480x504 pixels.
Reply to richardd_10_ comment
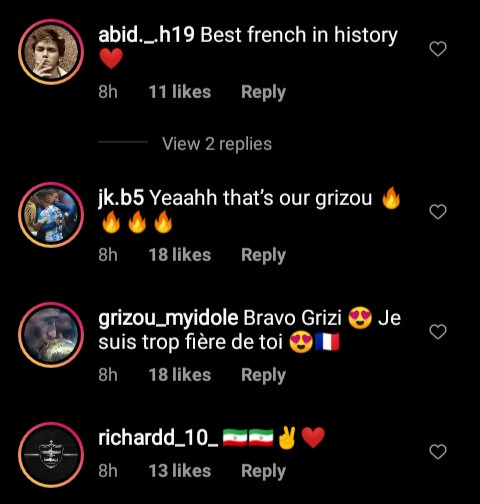[x=263, y=471]
